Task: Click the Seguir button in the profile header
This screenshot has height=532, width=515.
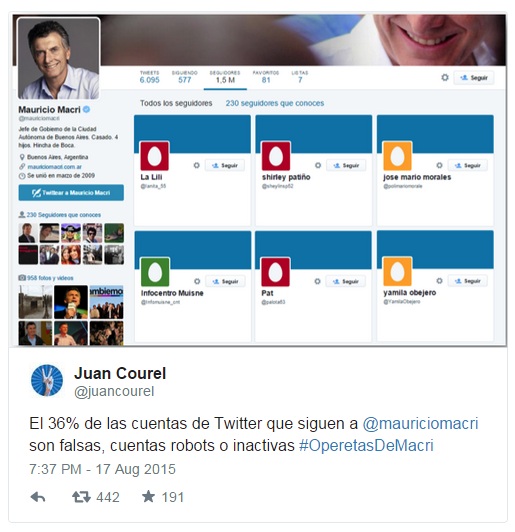Action: (474, 78)
